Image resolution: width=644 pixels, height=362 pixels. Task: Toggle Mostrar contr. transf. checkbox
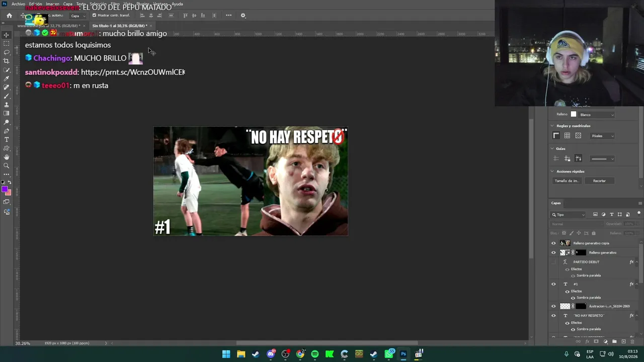(94, 15)
